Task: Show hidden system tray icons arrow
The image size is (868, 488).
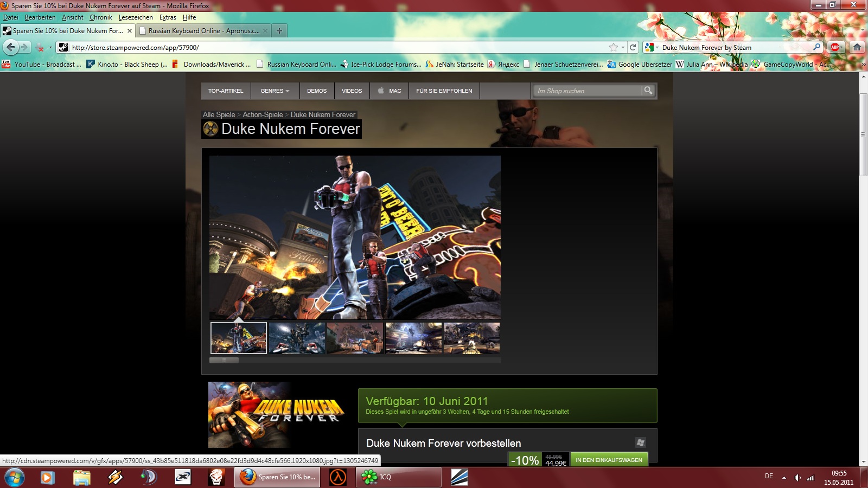Action: pyautogui.click(x=784, y=478)
